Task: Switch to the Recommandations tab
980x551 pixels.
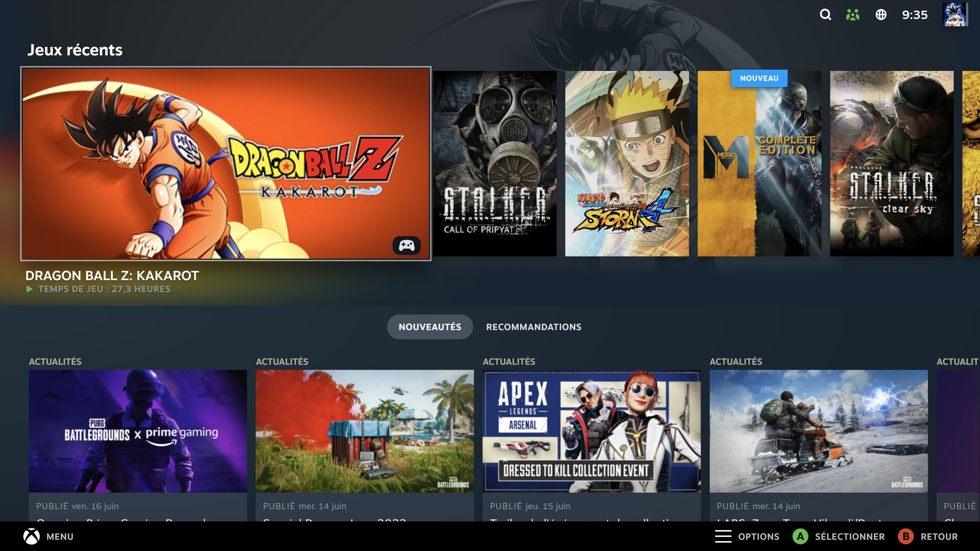Action: (533, 327)
